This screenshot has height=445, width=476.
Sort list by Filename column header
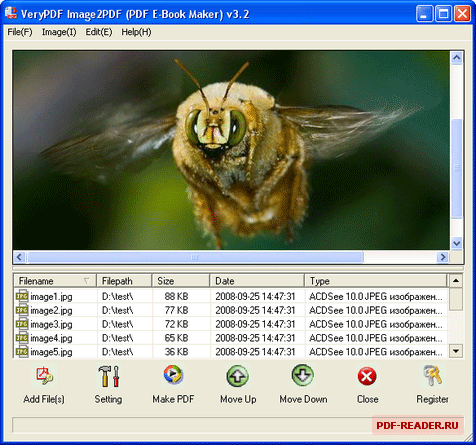[55, 281]
